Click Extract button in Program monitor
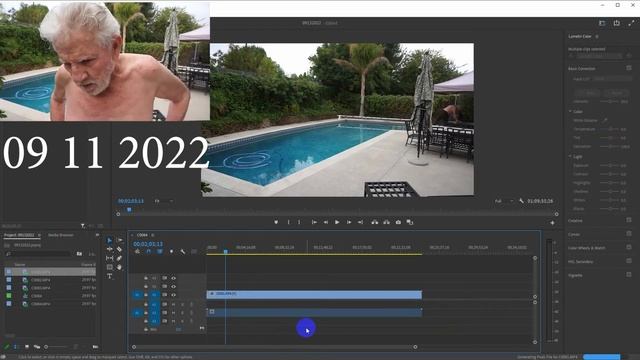 click(x=386, y=222)
